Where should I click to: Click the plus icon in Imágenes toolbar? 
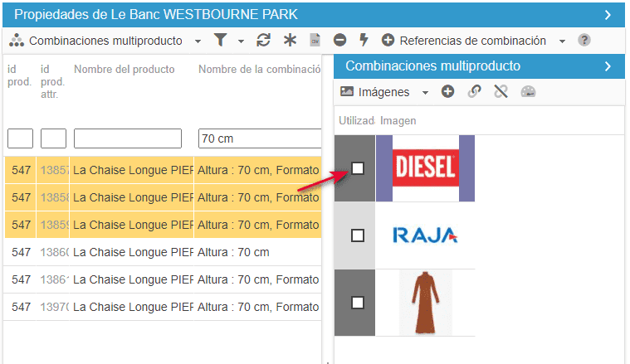point(447,92)
